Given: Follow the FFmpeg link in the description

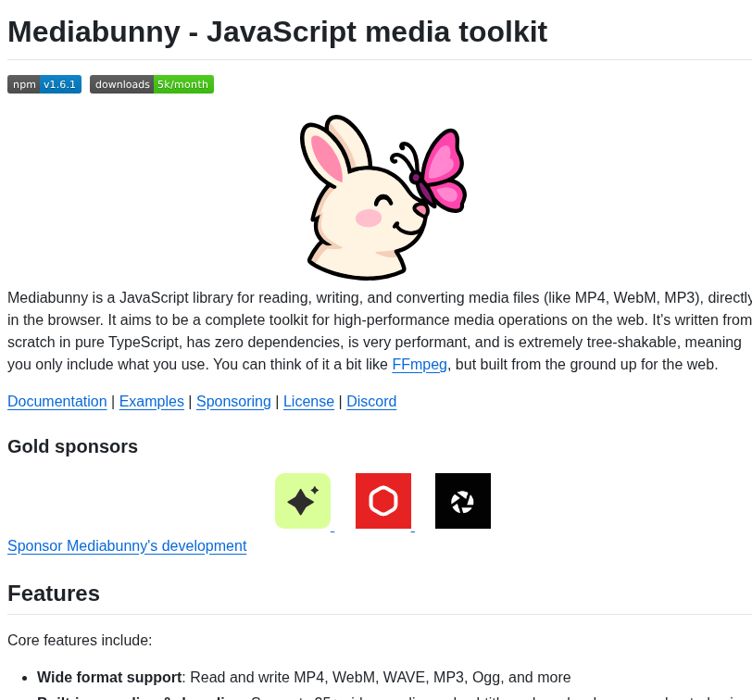Looking at the screenshot, I should [420, 365].
